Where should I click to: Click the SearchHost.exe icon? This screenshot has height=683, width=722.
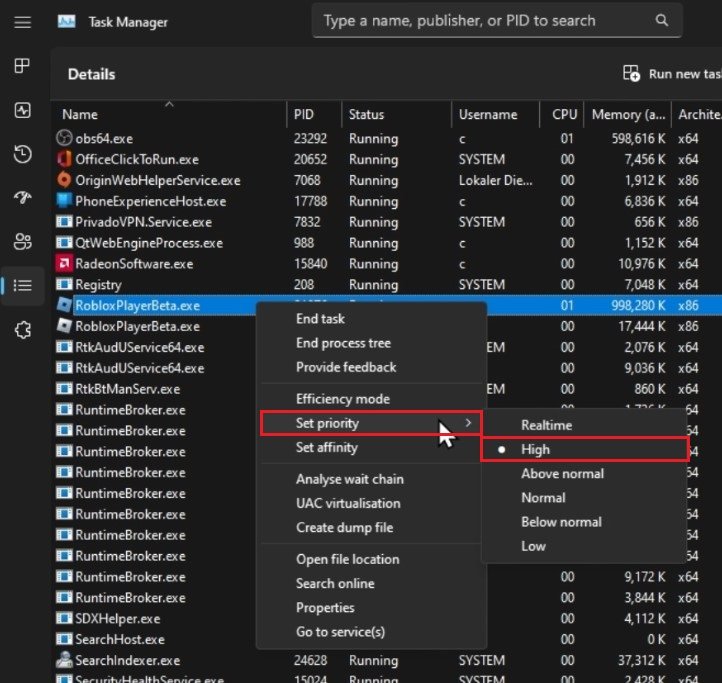[x=64, y=639]
